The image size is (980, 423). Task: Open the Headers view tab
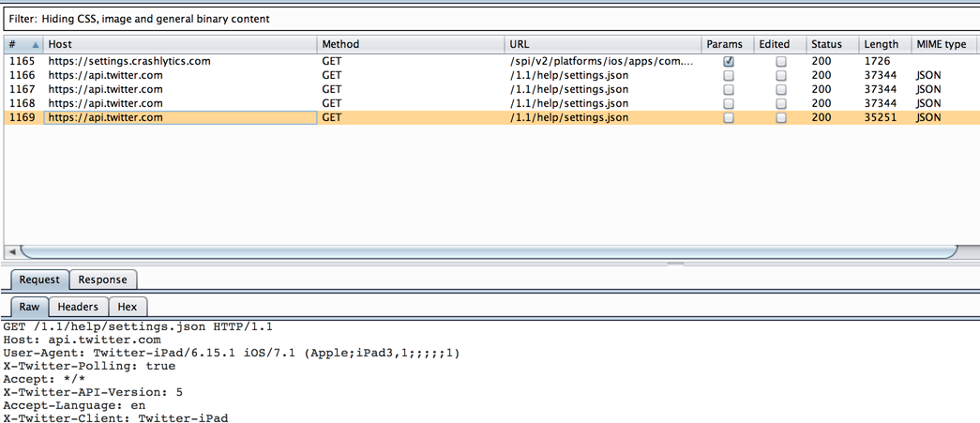[x=78, y=307]
